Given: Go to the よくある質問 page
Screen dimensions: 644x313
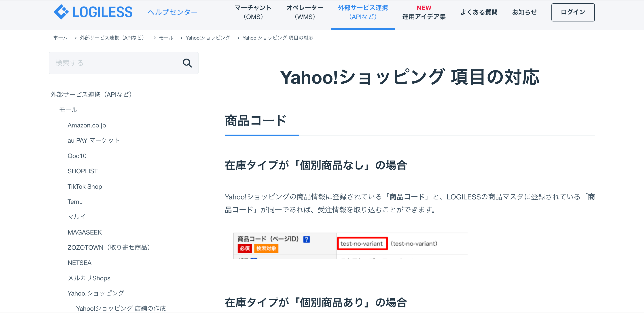Looking at the screenshot, I should pyautogui.click(x=479, y=12).
